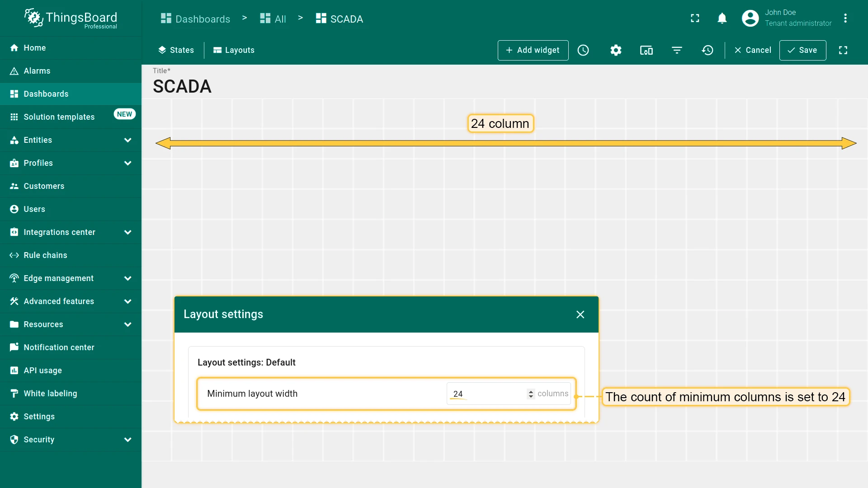This screenshot has width=868, height=488.
Task: Open the version history icon
Action: [x=708, y=50]
